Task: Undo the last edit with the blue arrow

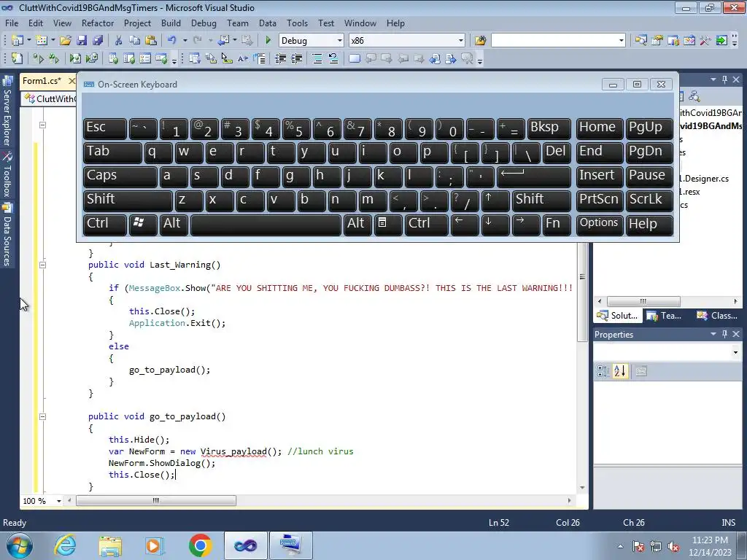Action: [172, 41]
